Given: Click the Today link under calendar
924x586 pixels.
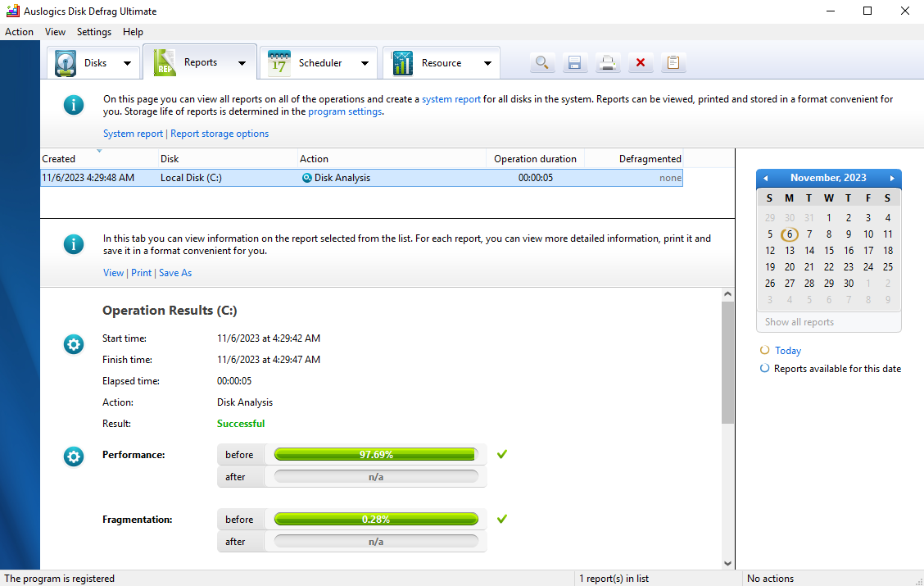Looking at the screenshot, I should [788, 350].
